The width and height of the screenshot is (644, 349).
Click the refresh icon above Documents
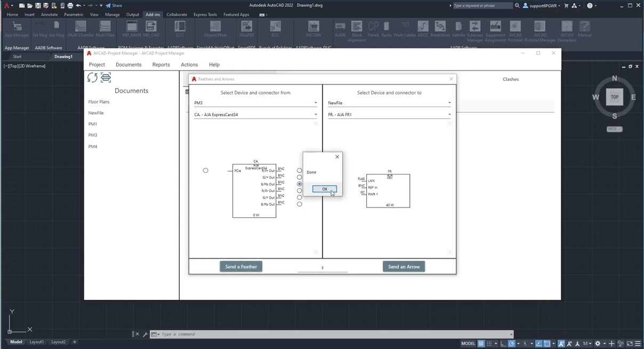(92, 78)
